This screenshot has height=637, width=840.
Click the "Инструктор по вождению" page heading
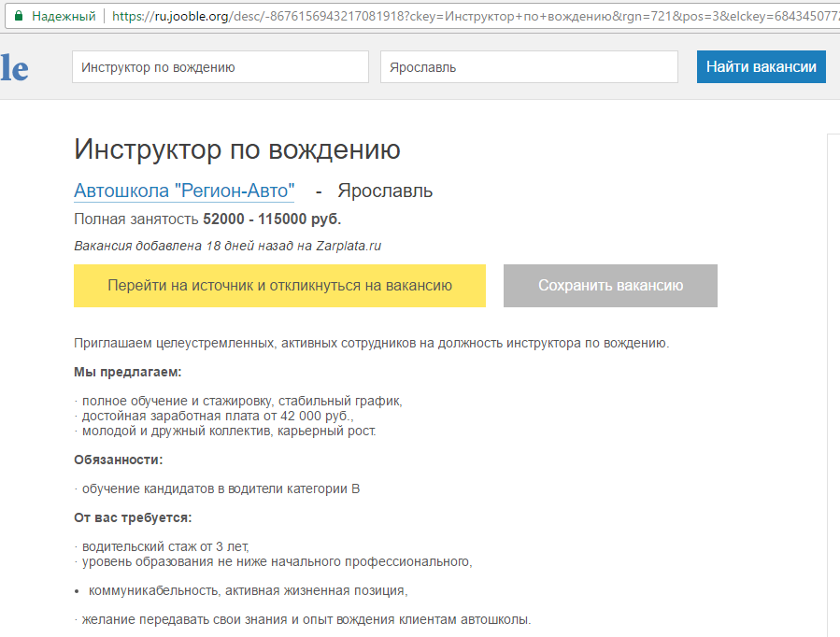click(237, 149)
